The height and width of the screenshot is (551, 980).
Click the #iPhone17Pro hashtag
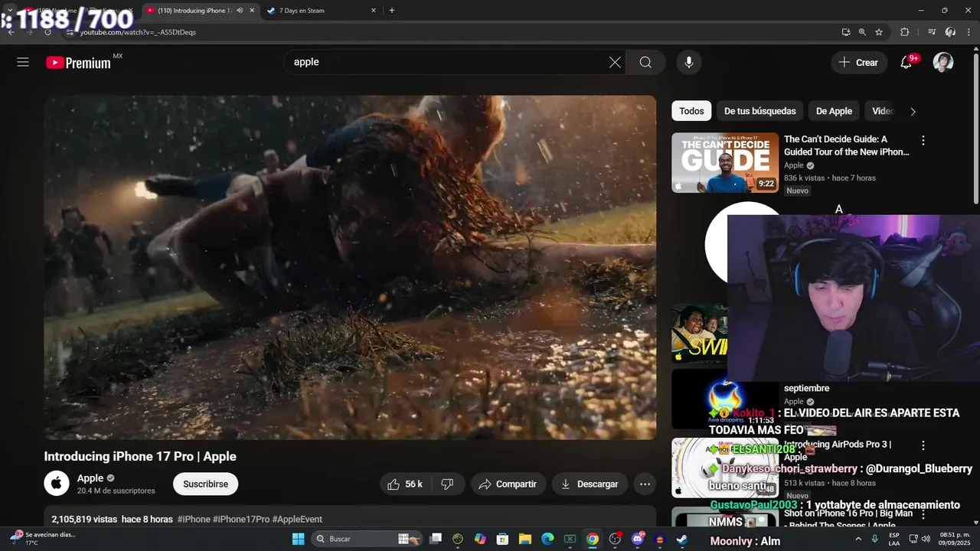click(241, 519)
